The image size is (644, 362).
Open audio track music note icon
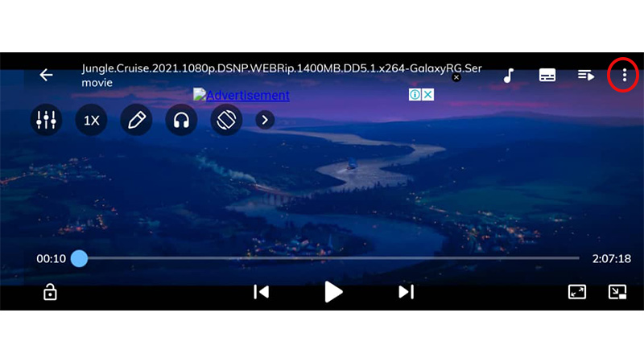pyautogui.click(x=509, y=76)
